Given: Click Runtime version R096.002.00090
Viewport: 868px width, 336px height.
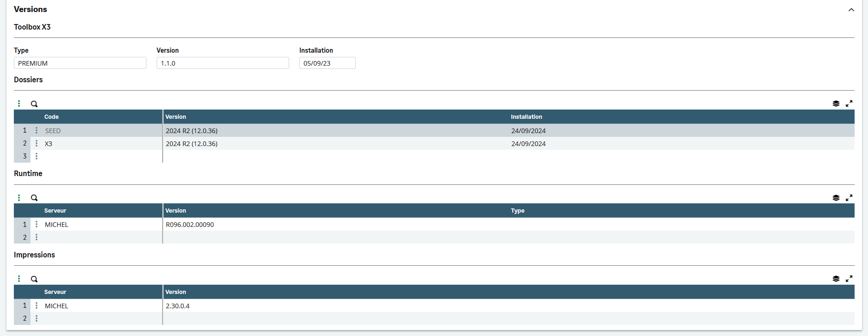Looking at the screenshot, I should click(x=190, y=225).
